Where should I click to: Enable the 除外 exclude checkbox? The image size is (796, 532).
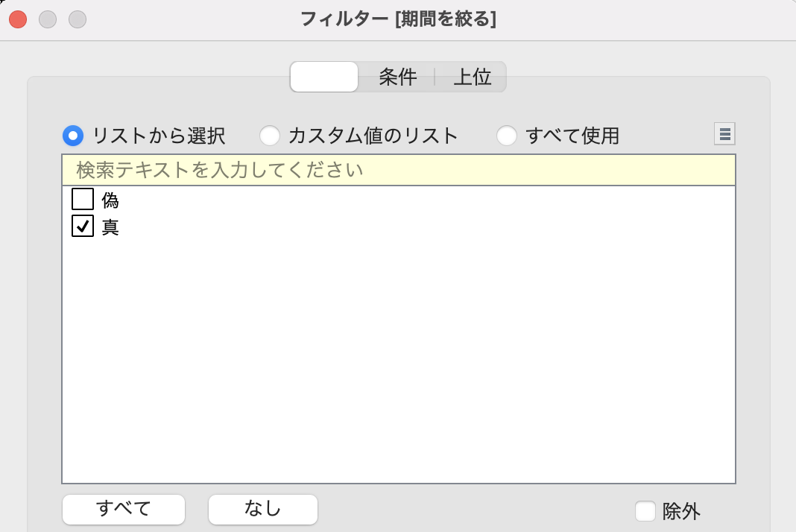(644, 512)
